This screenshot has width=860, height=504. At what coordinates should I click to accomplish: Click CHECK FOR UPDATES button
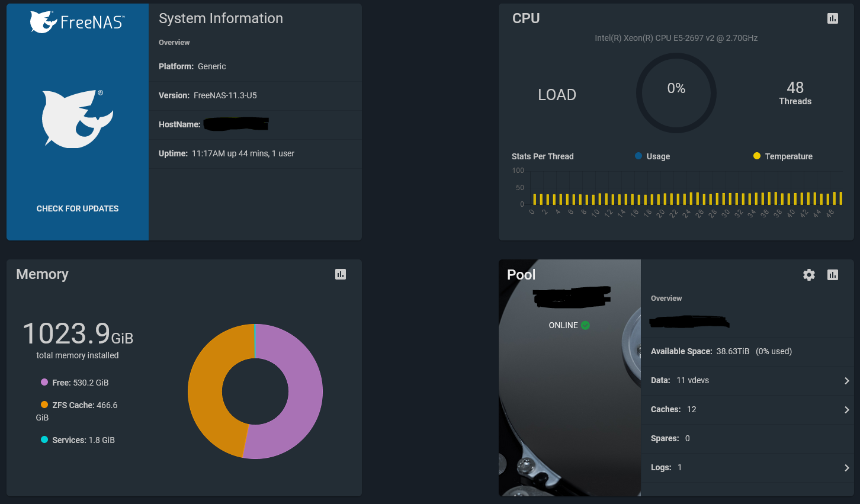78,208
